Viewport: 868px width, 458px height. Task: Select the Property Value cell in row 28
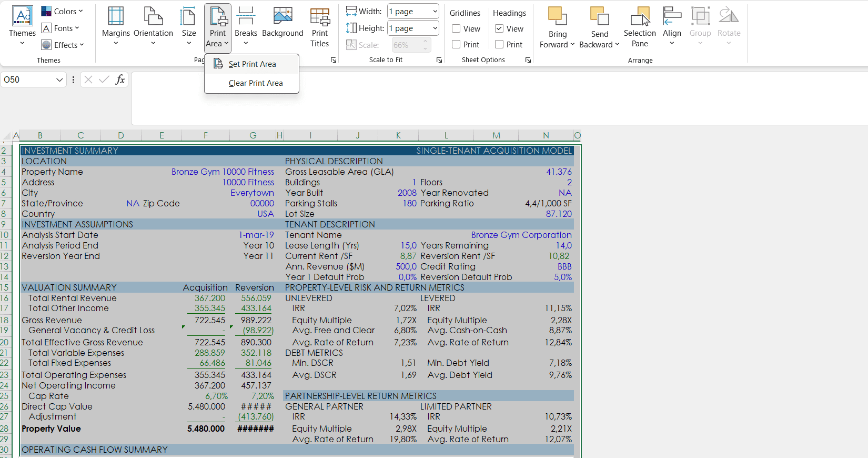tap(51, 429)
